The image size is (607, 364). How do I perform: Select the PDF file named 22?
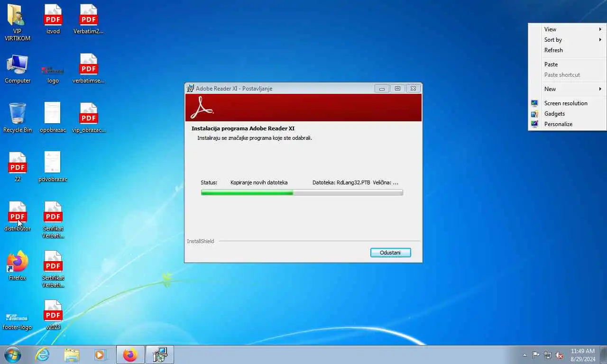pos(18,167)
